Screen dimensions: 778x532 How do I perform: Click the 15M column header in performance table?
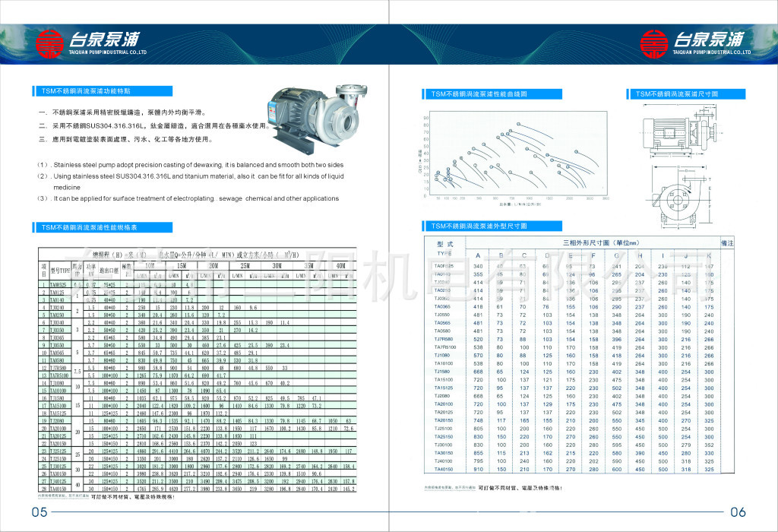click(x=182, y=266)
